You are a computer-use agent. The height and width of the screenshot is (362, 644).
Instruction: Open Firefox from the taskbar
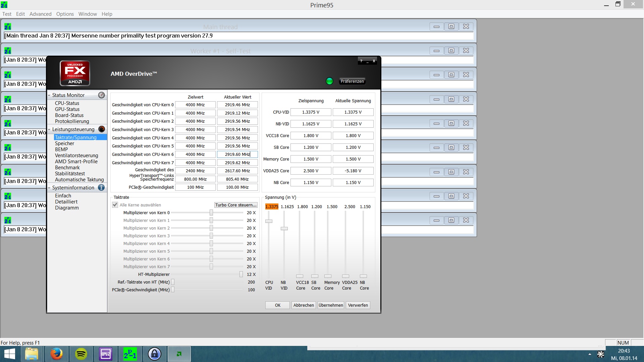[56, 354]
